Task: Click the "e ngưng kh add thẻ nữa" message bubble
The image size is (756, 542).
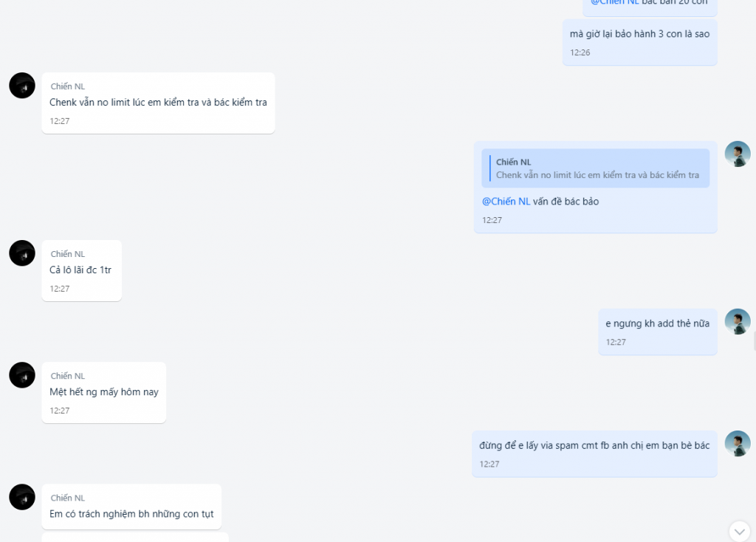Action: (658, 332)
